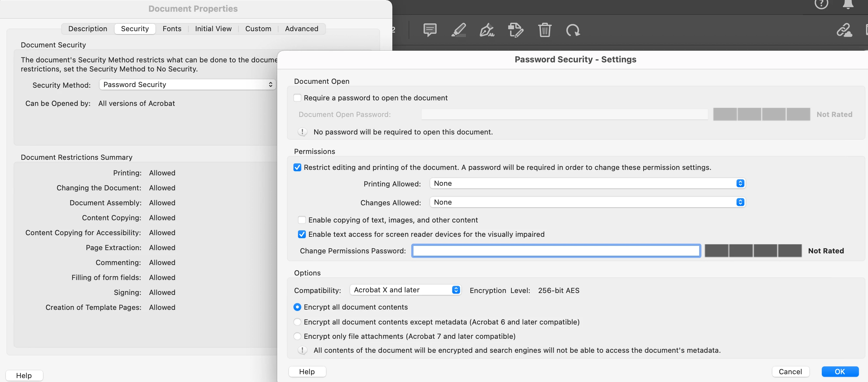Click the Add Comment sticky note icon
Image resolution: width=868 pixels, height=382 pixels.
click(430, 30)
